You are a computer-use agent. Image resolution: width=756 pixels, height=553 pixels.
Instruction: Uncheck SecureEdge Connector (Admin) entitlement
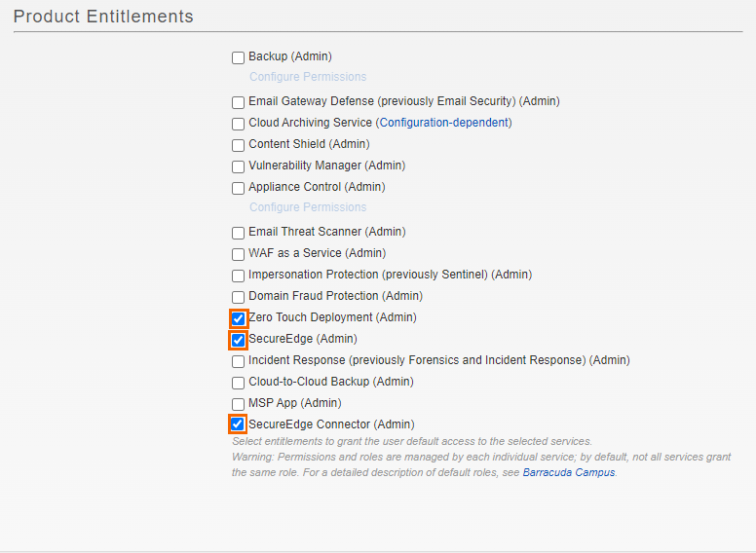point(238,424)
